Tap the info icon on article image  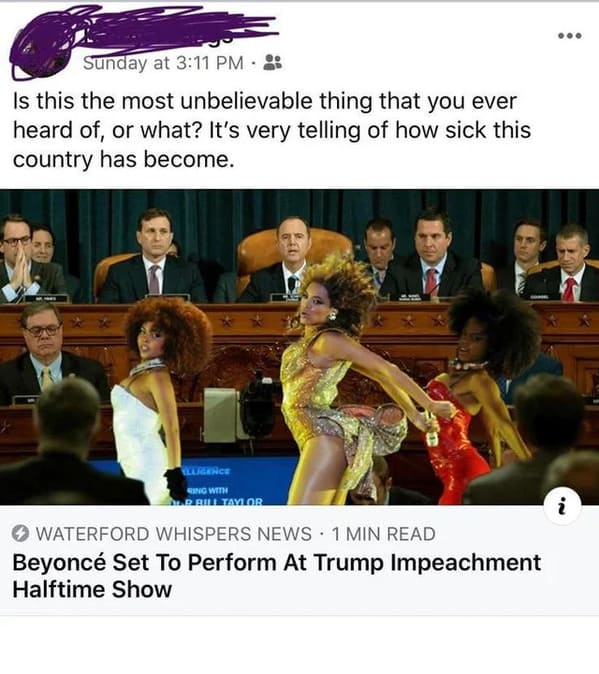[562, 506]
